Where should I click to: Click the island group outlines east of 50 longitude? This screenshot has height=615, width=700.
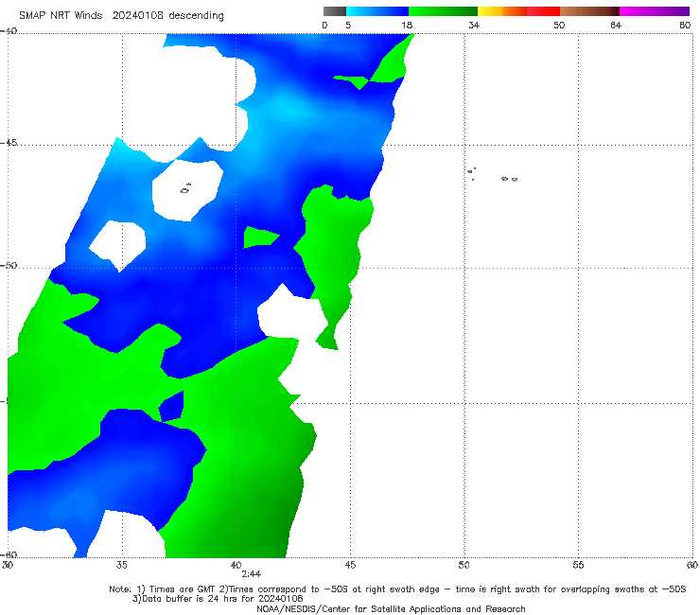coord(492,175)
